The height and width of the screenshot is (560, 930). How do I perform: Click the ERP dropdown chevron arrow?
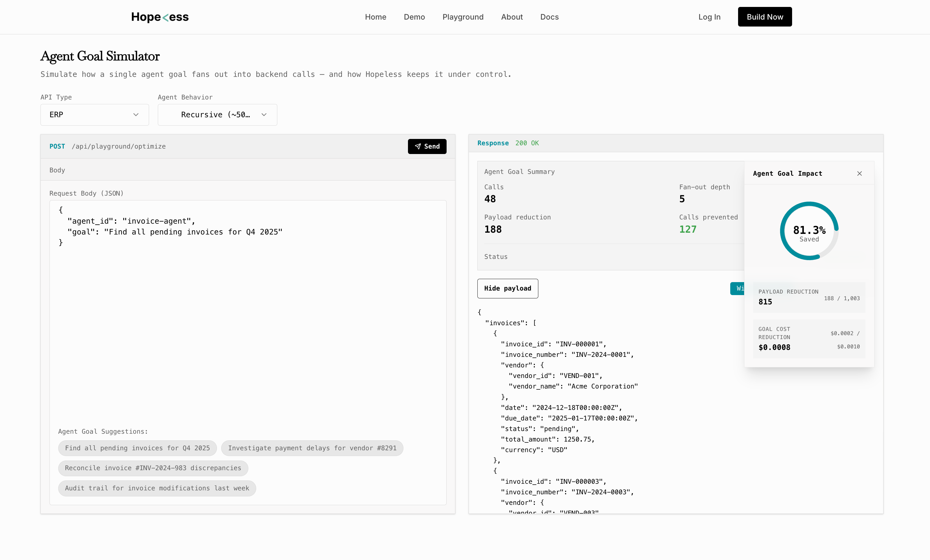(136, 115)
